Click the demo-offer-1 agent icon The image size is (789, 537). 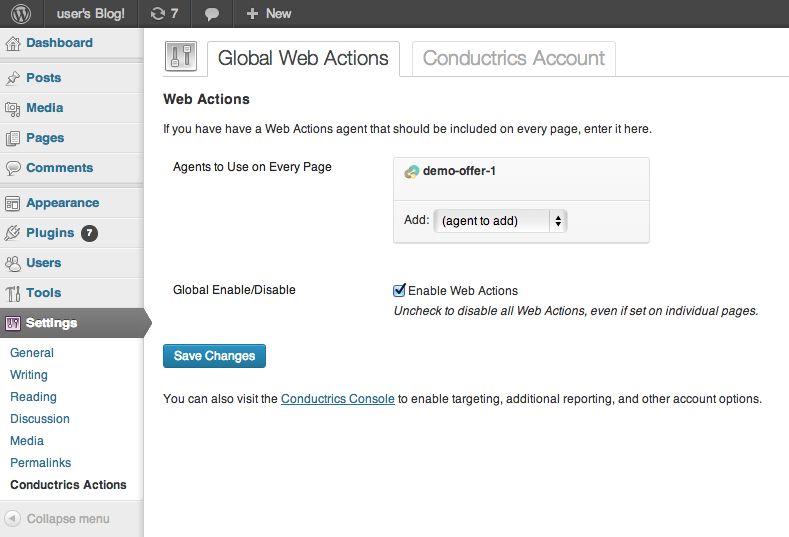(x=411, y=172)
